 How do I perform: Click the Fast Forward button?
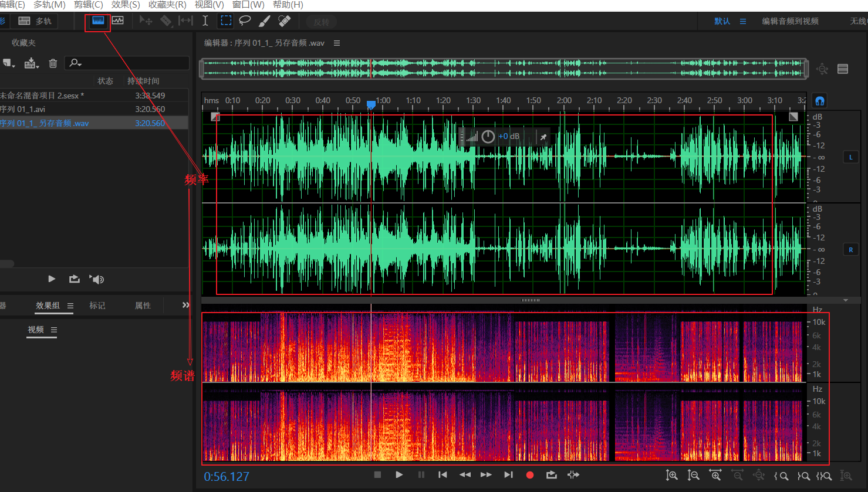pos(486,475)
